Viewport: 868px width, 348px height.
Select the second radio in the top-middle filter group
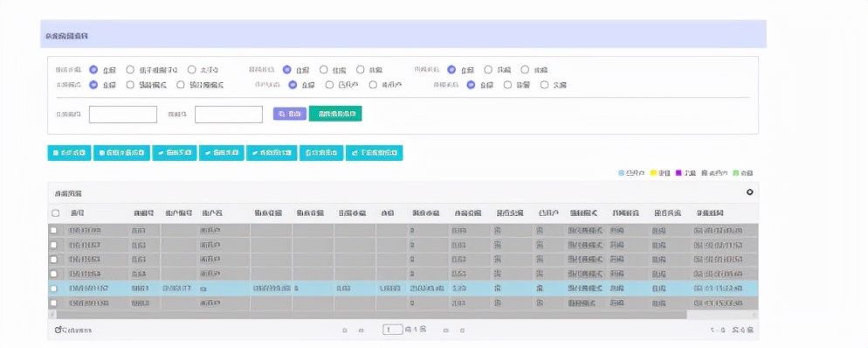(x=324, y=70)
